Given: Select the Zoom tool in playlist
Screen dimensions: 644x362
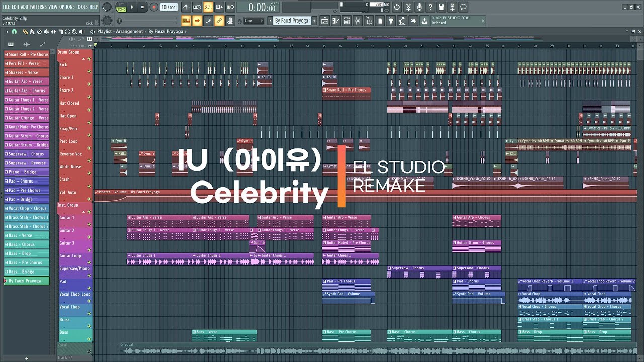Looking at the screenshot, I should (74, 32).
